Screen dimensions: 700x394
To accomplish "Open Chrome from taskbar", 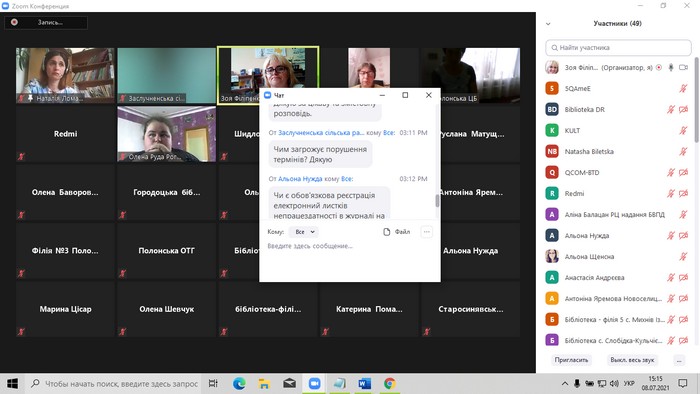I will click(x=389, y=383).
